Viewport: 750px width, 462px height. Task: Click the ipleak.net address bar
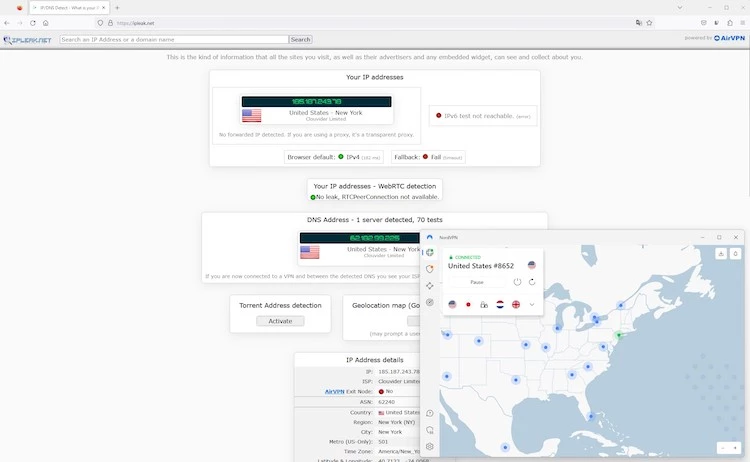click(373, 23)
